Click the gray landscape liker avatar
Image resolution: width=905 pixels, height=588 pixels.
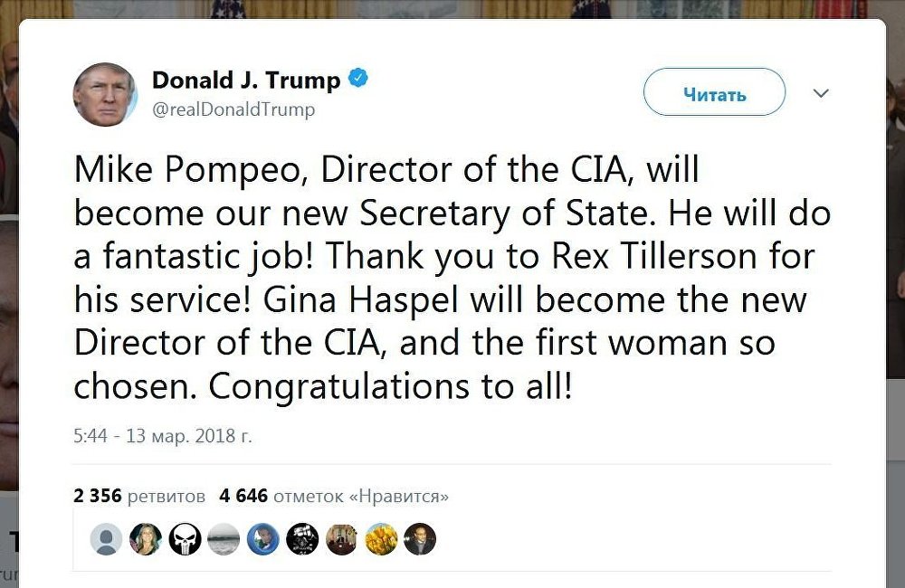pyautogui.click(x=224, y=539)
